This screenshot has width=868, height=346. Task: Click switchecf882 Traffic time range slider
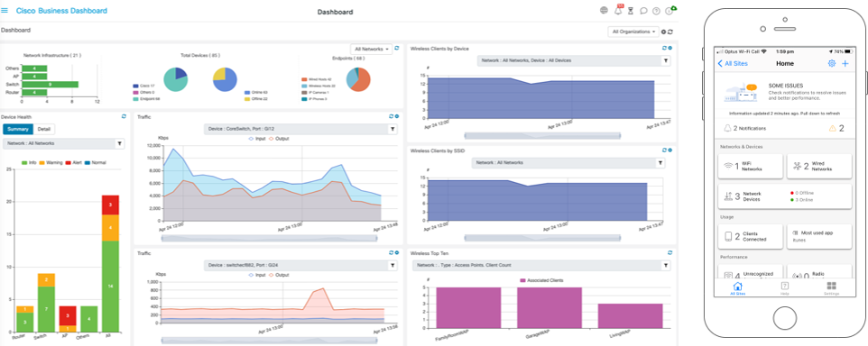(269, 341)
